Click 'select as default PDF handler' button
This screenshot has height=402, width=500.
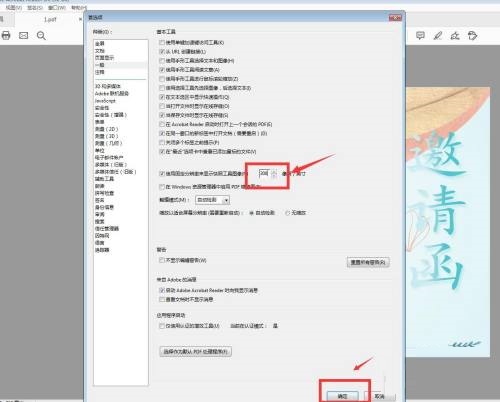point(195,351)
